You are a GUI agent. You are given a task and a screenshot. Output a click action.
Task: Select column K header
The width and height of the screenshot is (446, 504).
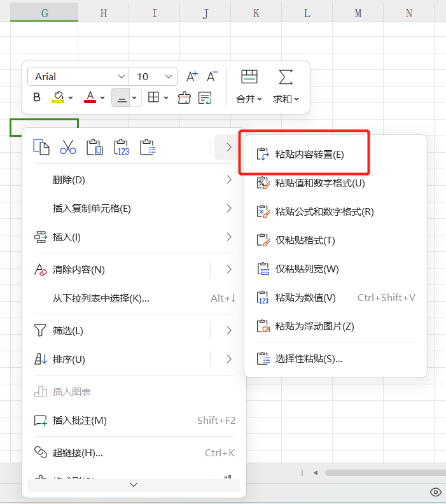click(x=256, y=13)
